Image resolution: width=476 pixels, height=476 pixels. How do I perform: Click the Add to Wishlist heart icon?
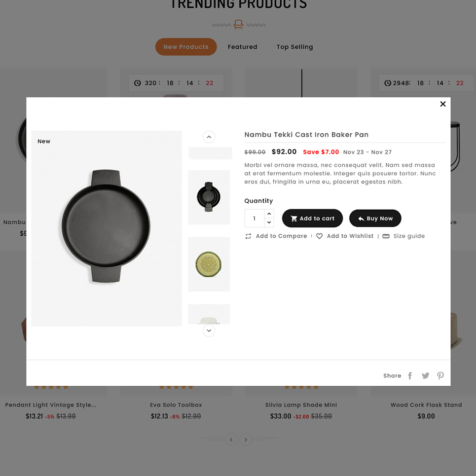(319, 236)
